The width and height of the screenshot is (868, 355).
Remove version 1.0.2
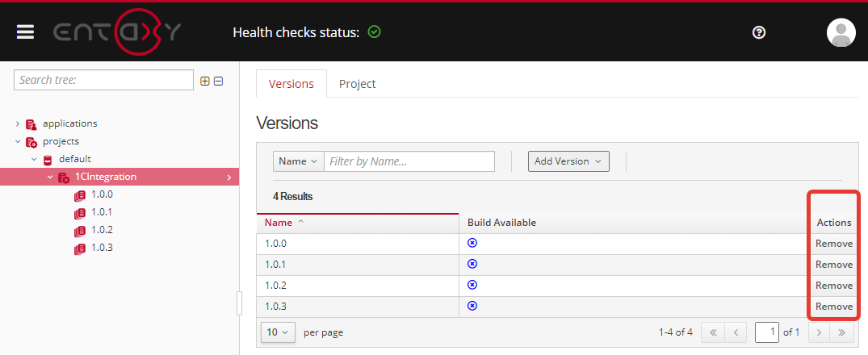(x=833, y=286)
